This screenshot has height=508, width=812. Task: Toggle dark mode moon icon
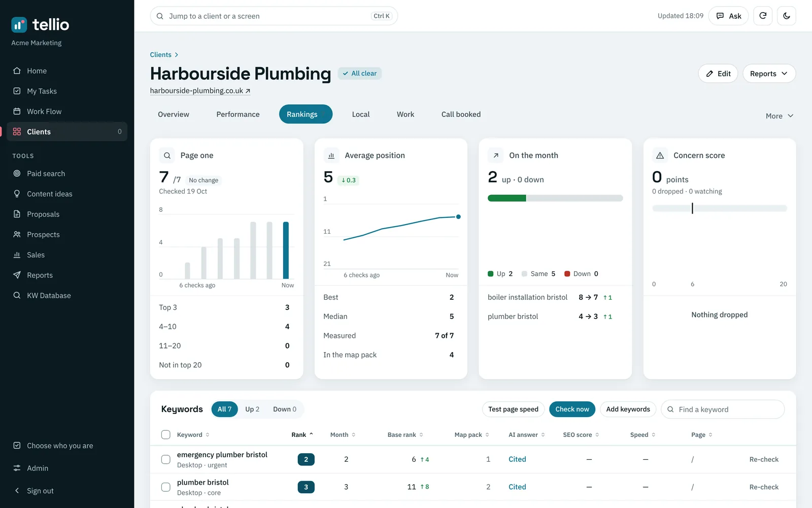click(x=787, y=16)
